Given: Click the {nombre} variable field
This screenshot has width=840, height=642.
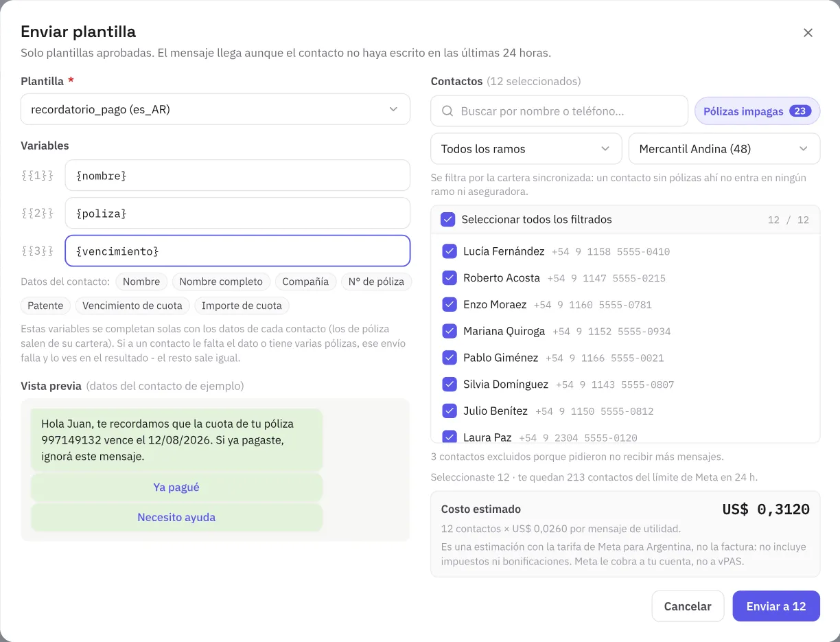Looking at the screenshot, I should (237, 176).
